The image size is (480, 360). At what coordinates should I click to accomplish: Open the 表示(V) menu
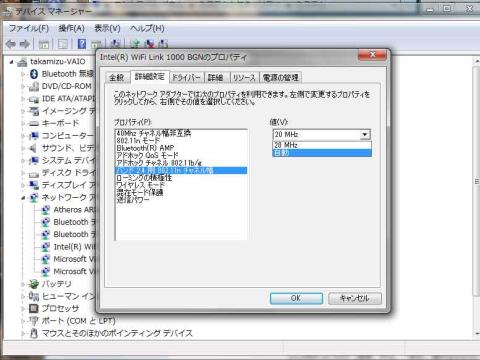(x=107, y=28)
